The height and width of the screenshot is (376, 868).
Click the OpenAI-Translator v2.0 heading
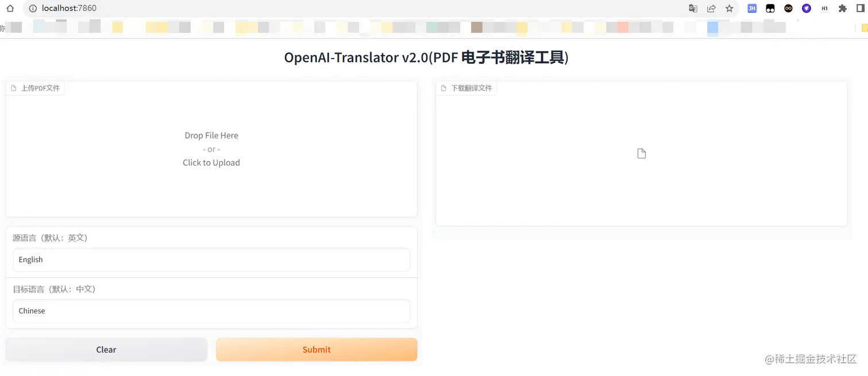[x=426, y=57]
